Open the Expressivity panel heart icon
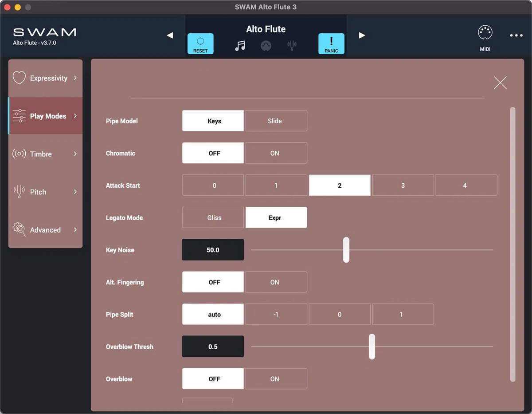The height and width of the screenshot is (414, 532). pos(19,78)
